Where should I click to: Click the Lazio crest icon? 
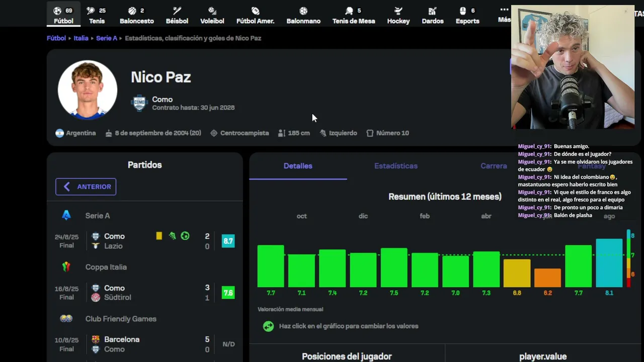(96, 246)
